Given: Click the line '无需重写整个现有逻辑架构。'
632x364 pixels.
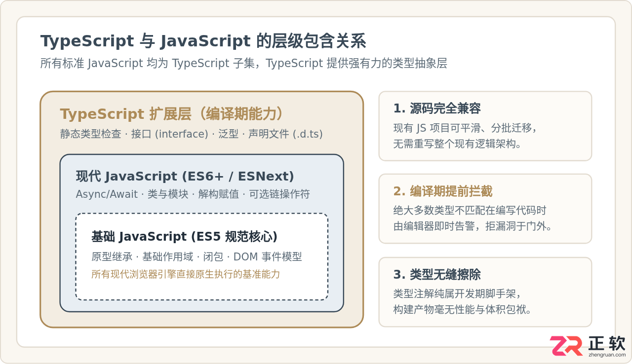Looking at the screenshot, I should click(x=457, y=144).
